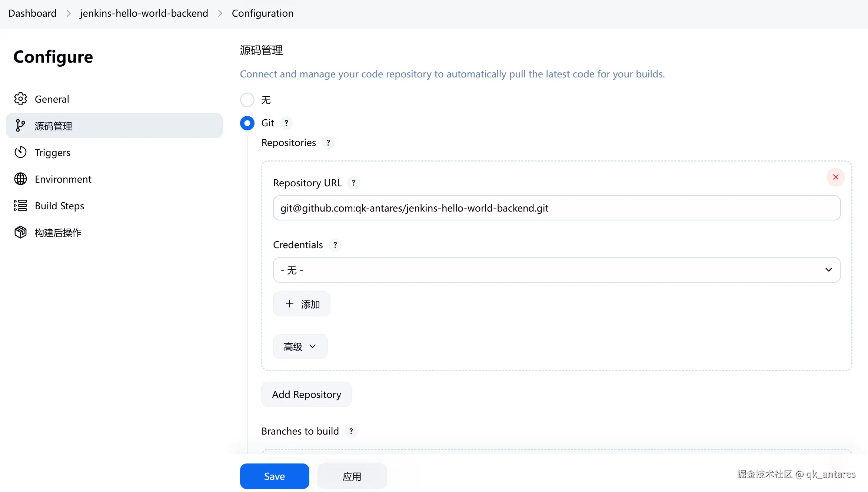
Task: Go to the Environment section
Action: 114,179
